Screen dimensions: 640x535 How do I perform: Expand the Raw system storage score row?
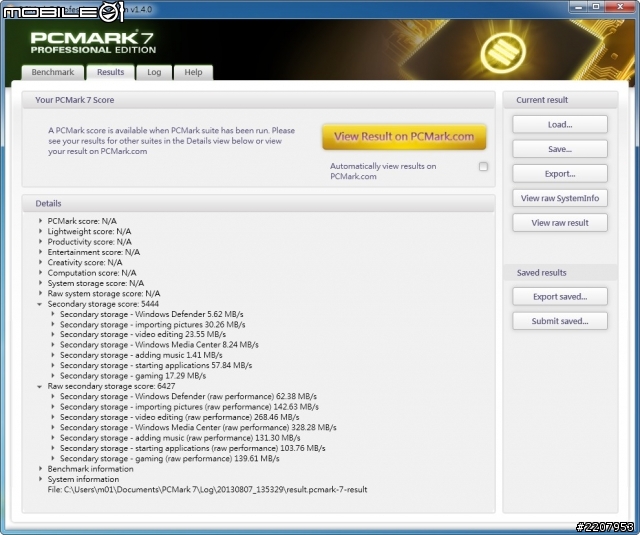click(x=40, y=293)
